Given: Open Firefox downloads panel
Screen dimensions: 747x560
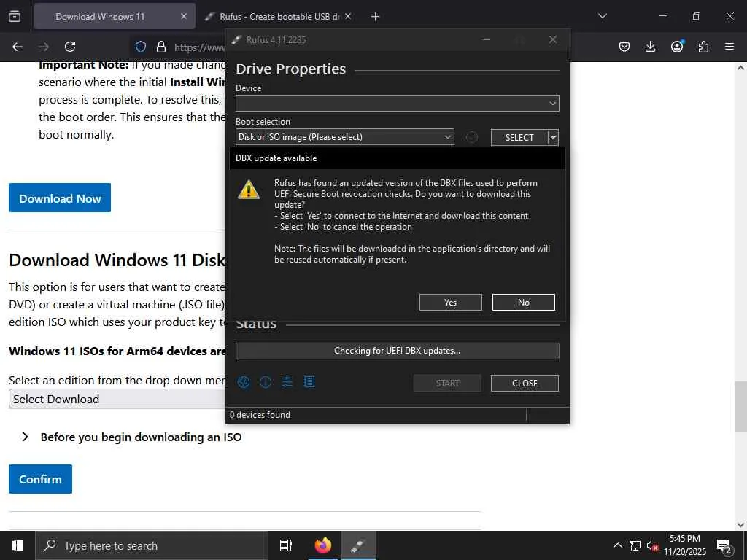Looking at the screenshot, I should coord(650,47).
